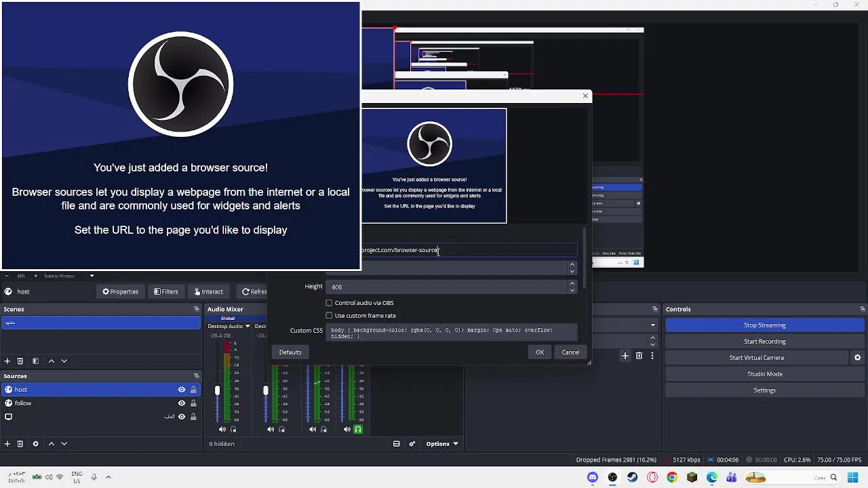868x488 pixels.
Task: Open Steam from the taskbar
Action: pos(632,478)
